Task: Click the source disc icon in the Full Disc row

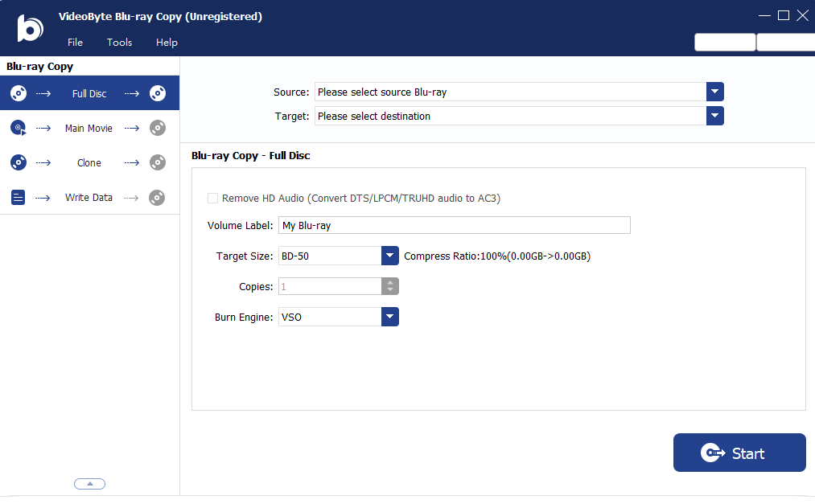Action: click(x=19, y=93)
